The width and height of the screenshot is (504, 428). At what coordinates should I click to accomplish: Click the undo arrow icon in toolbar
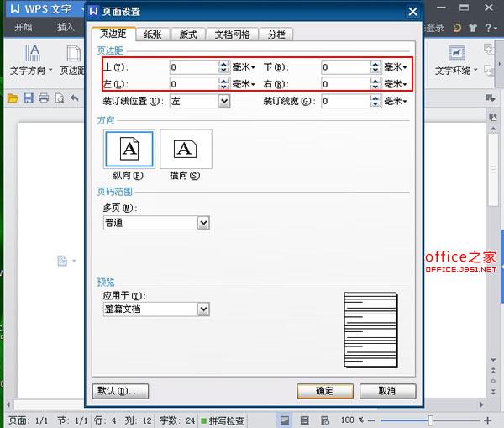(x=75, y=98)
